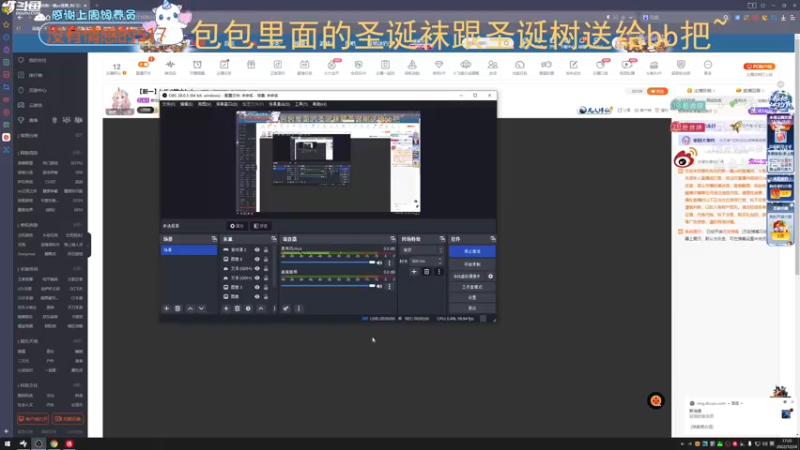The width and height of the screenshot is (800, 450).
Task: Open Chrome from the Windows taskbar
Action: click(x=54, y=443)
